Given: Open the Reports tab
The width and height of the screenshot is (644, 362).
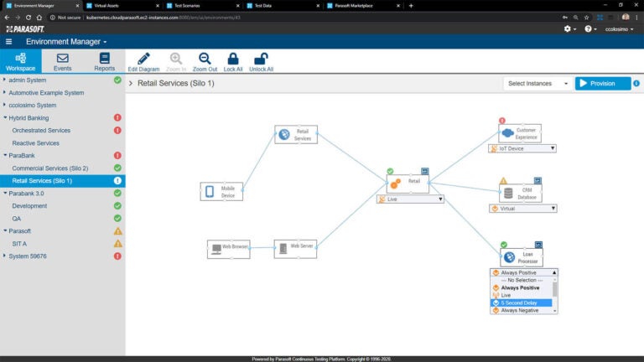Looking at the screenshot, I should coord(104,61).
